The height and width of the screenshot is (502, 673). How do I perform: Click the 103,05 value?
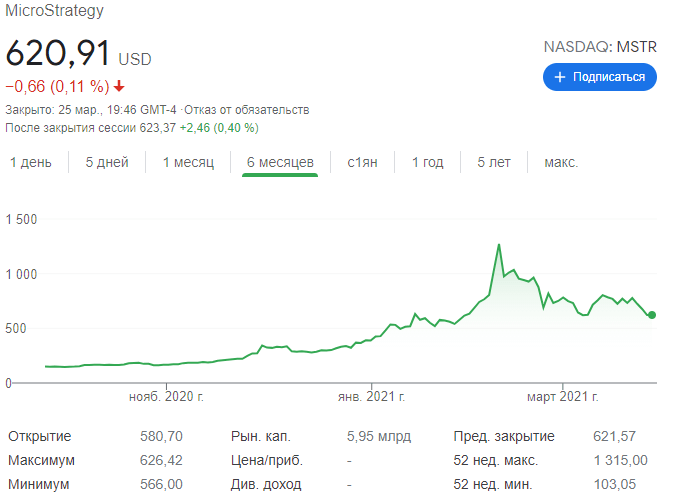click(615, 484)
